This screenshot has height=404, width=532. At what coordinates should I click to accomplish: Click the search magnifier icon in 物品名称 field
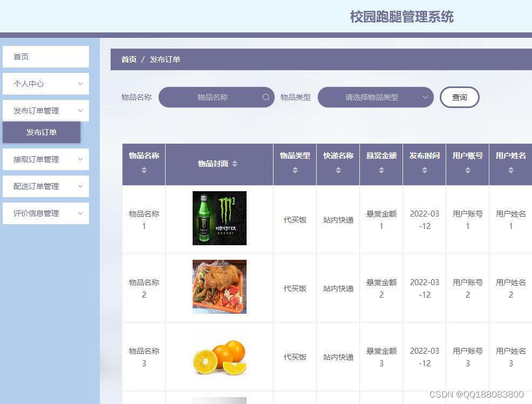click(x=266, y=97)
